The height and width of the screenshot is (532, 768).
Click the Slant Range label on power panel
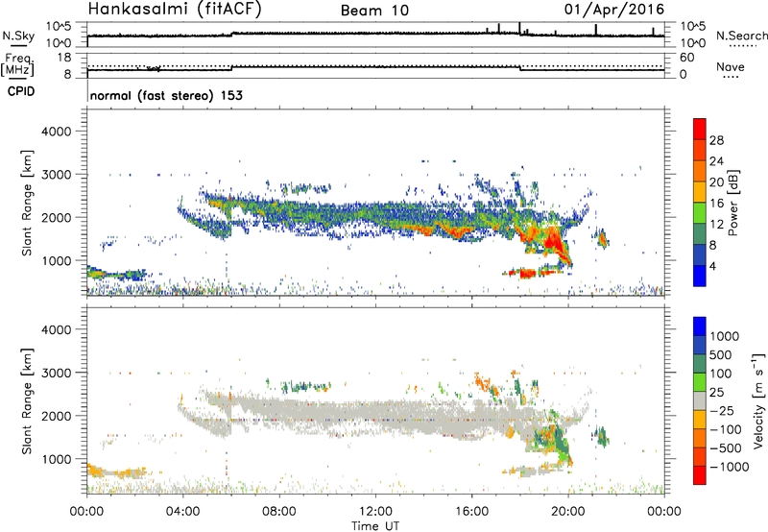tap(27, 203)
